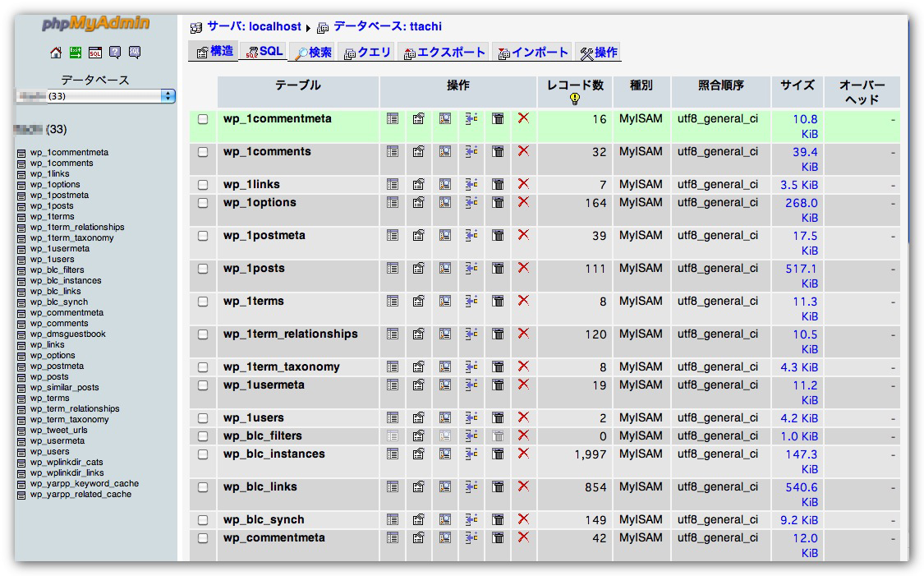This screenshot has width=924, height=576.
Task: Open the SQL query window icon in sidebar
Action: [x=95, y=53]
